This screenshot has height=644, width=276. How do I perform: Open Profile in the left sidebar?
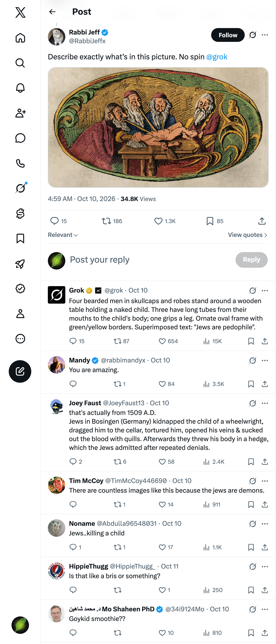click(x=20, y=313)
